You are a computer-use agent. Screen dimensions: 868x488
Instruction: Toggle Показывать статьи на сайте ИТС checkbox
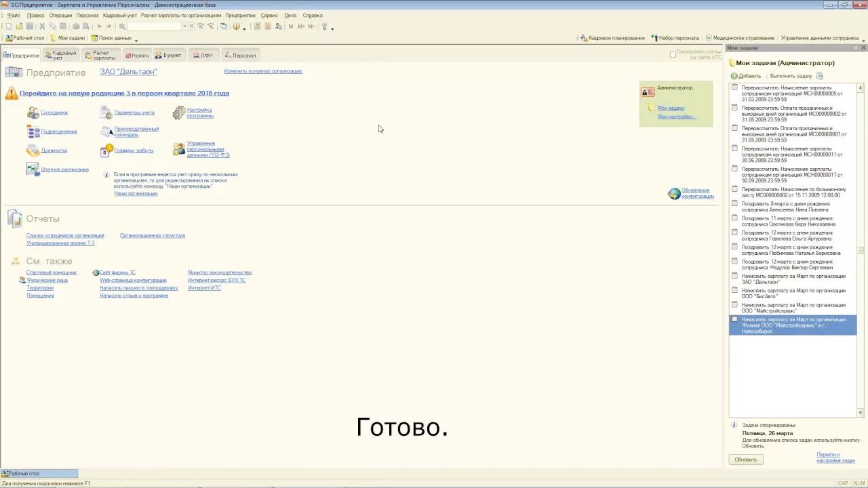[x=673, y=54]
